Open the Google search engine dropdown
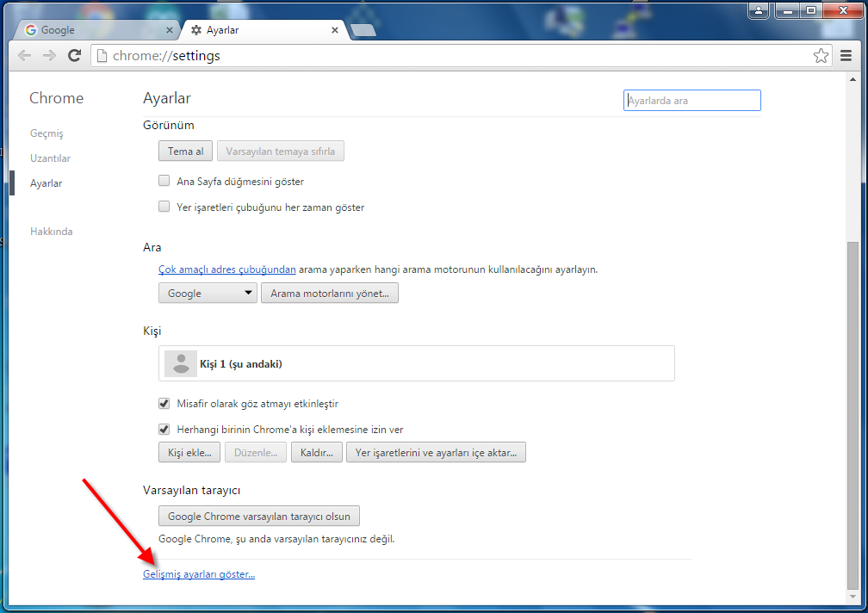Image resolution: width=868 pixels, height=613 pixels. [x=208, y=293]
